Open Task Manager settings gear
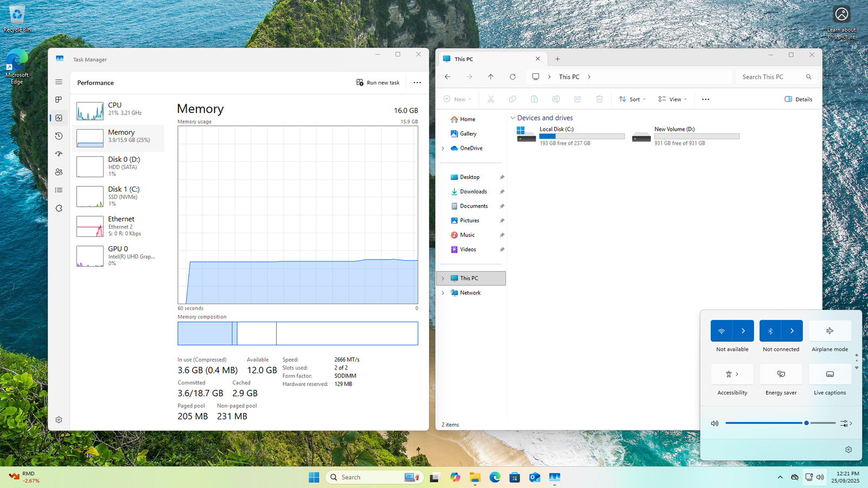 click(x=59, y=420)
